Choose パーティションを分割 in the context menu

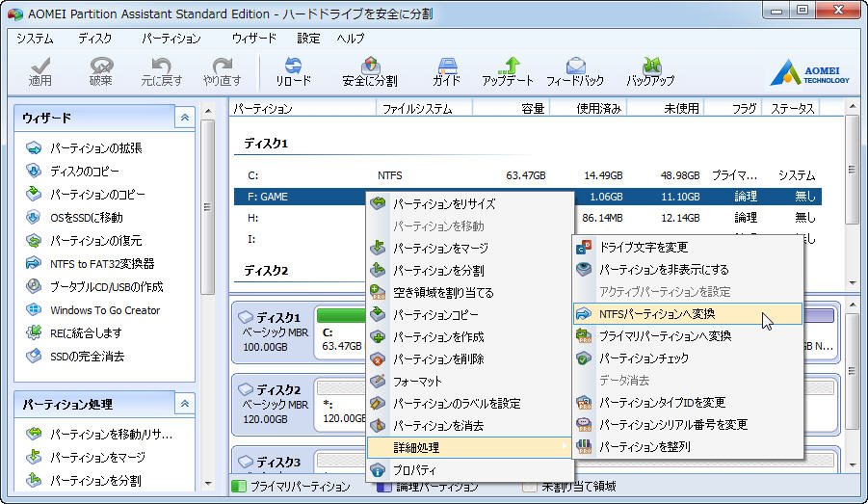pyautogui.click(x=470, y=270)
